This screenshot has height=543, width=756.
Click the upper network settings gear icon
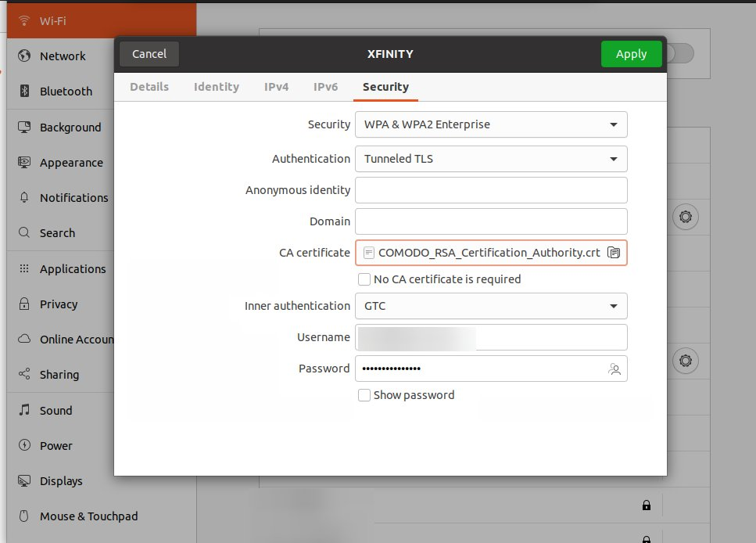686,217
